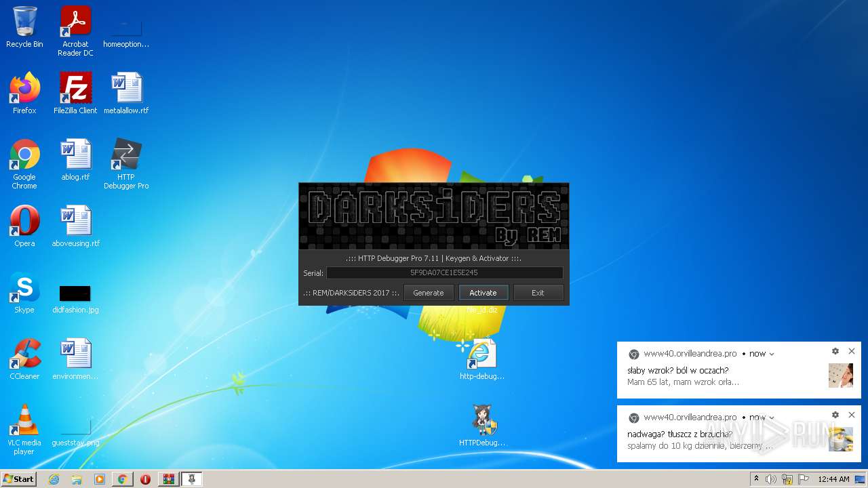
Task: Open Windows Media Player taskbar icon
Action: point(100,479)
